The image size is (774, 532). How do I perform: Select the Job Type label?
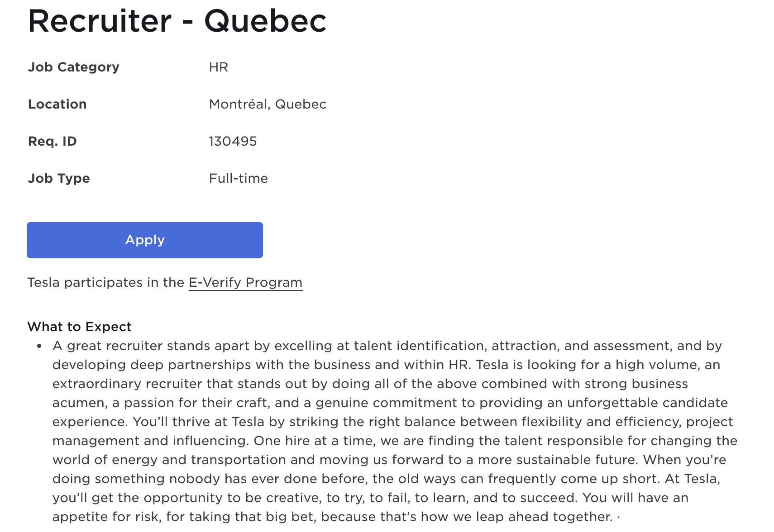(59, 178)
